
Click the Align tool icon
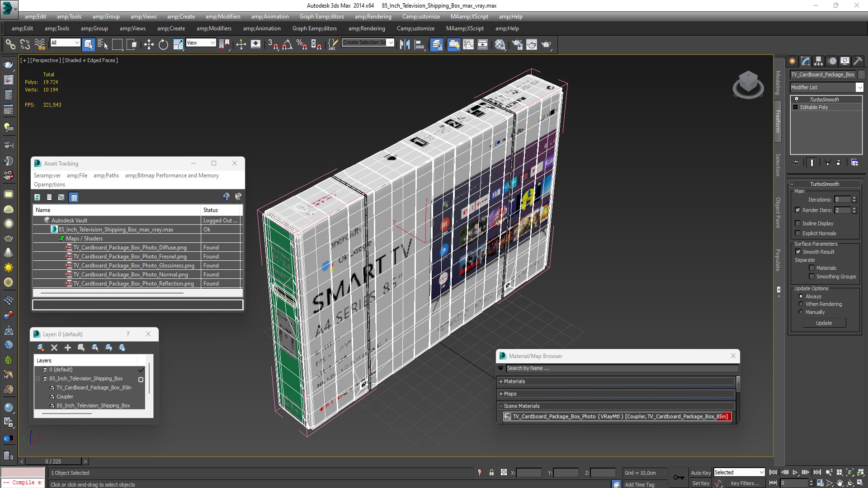[420, 44]
